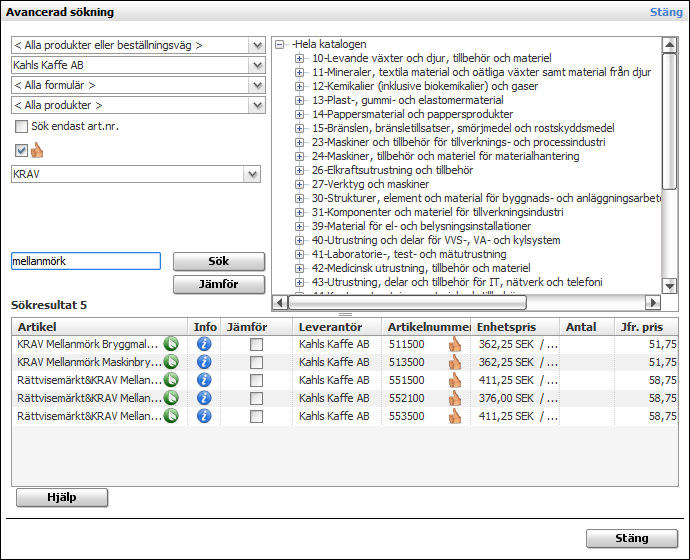Expand category 12-Kemikalier och gaser
This screenshot has width=690, height=560.
point(299,86)
